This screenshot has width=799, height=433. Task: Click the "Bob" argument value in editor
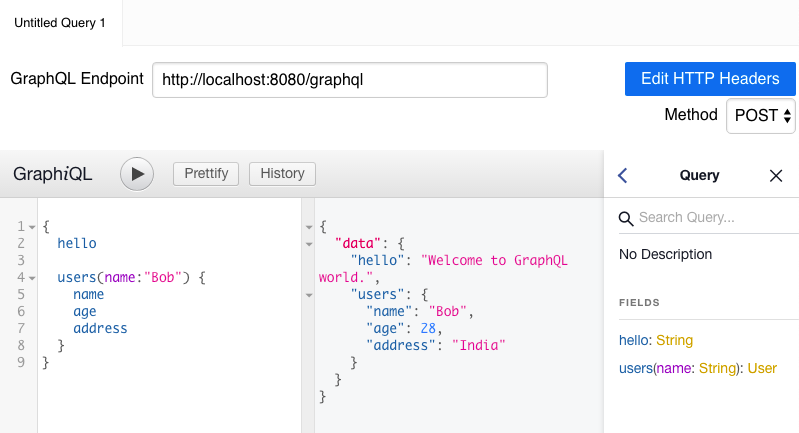163,278
